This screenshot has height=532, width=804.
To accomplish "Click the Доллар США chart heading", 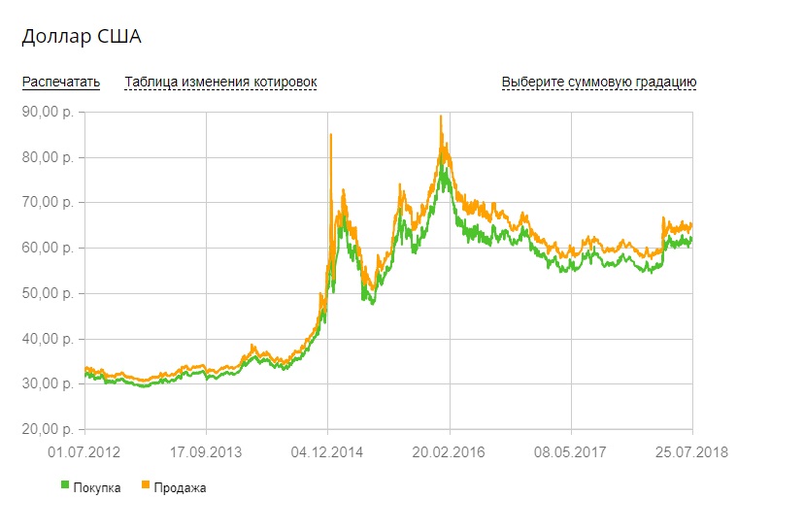I will coord(83,36).
